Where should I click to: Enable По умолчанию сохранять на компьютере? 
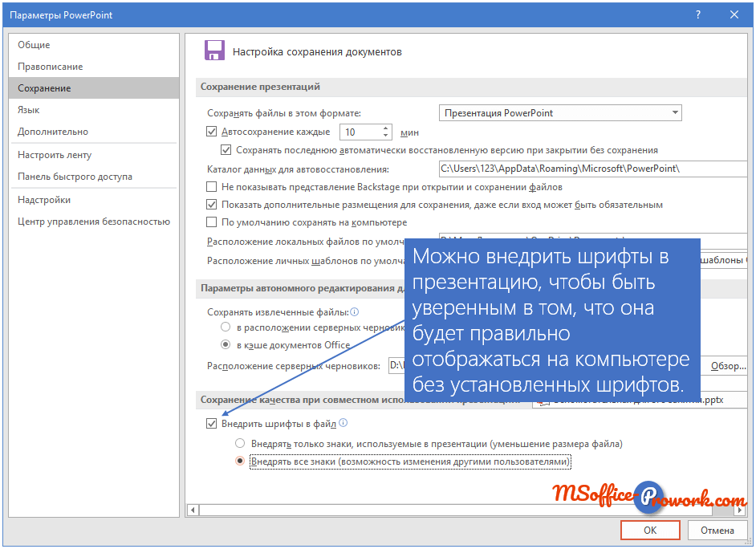tap(211, 222)
